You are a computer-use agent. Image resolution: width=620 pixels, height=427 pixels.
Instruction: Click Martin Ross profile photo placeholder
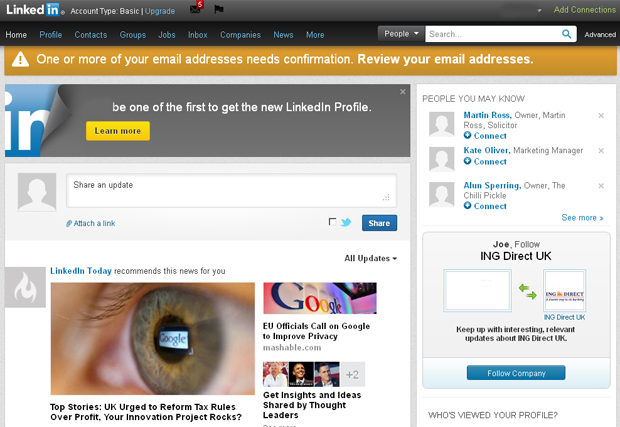[x=442, y=124]
